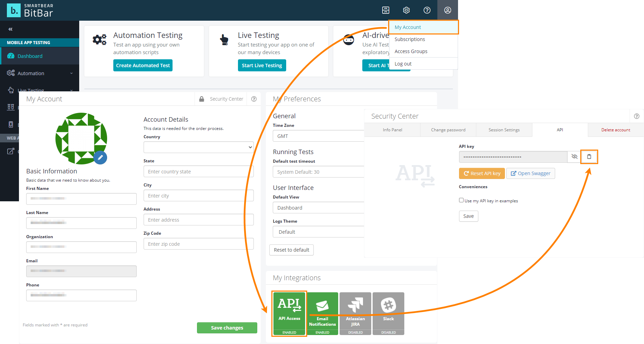This screenshot has width=644, height=344.
Task: Click the Automation Testing gears card icon
Action: click(100, 40)
